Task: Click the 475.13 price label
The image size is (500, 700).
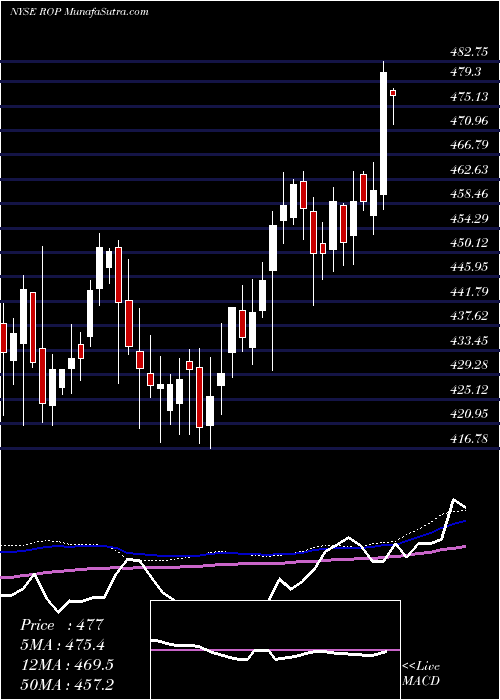Action: [469, 96]
